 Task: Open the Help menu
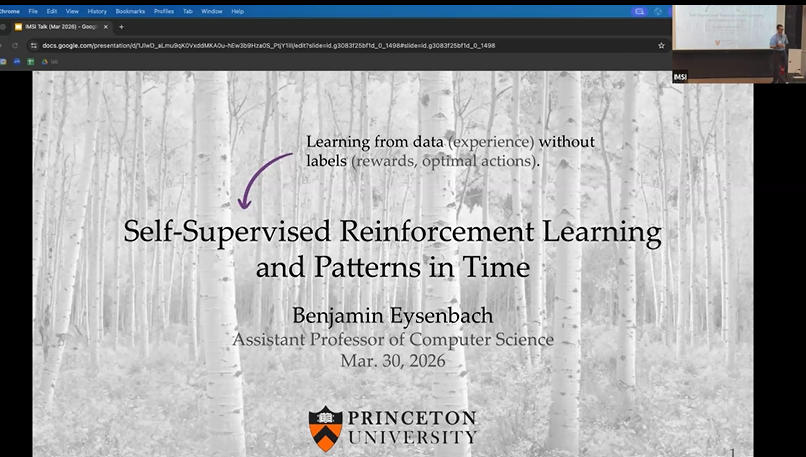click(237, 11)
